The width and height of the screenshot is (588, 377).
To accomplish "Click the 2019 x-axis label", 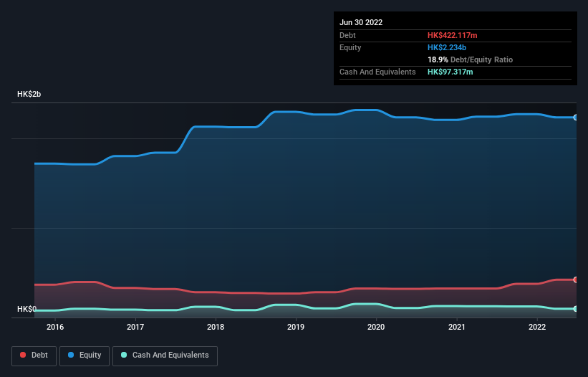I will point(296,327).
